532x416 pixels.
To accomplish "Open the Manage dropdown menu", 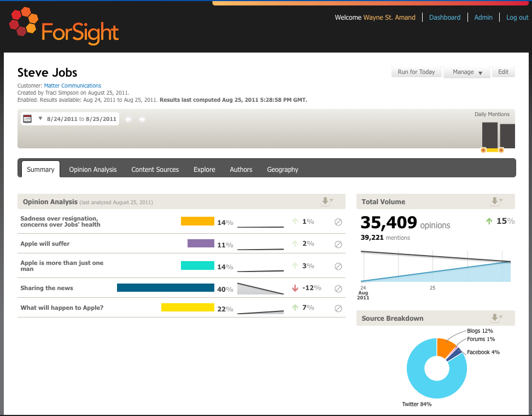I will [466, 72].
